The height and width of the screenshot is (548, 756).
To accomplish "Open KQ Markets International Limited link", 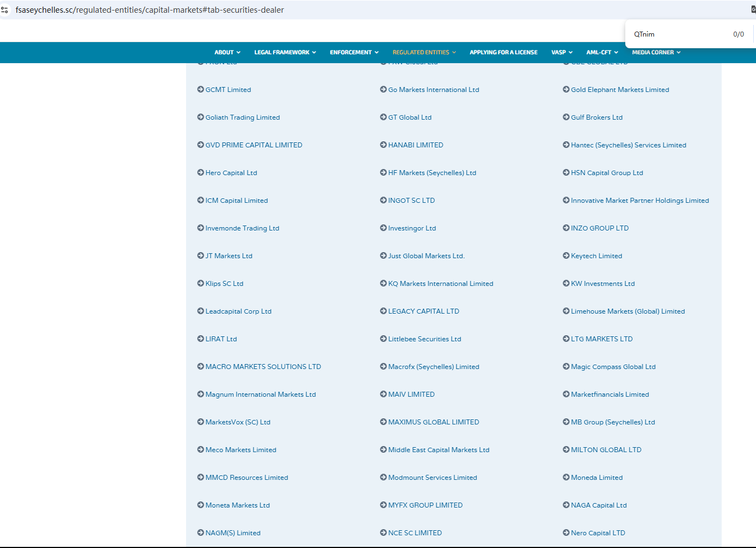I will click(x=441, y=284).
